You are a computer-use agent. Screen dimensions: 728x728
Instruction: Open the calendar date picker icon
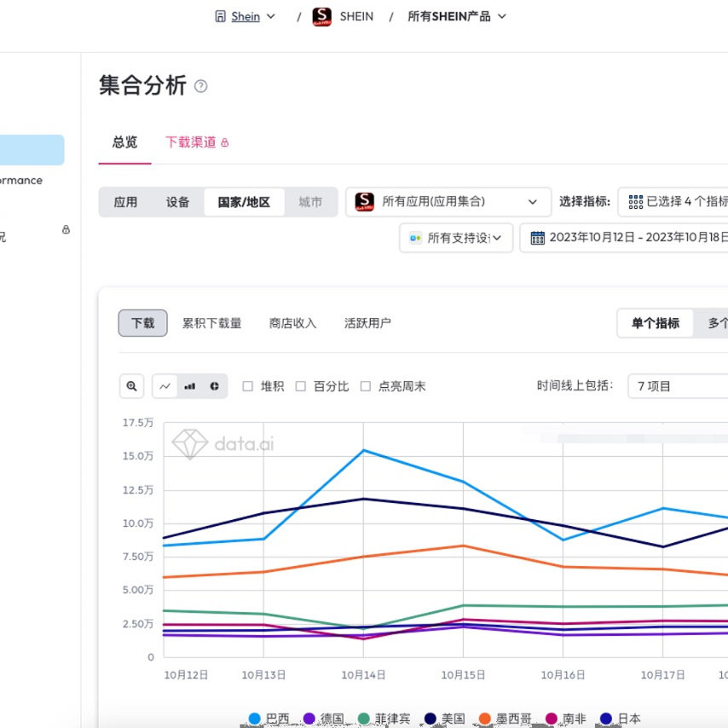[537, 238]
